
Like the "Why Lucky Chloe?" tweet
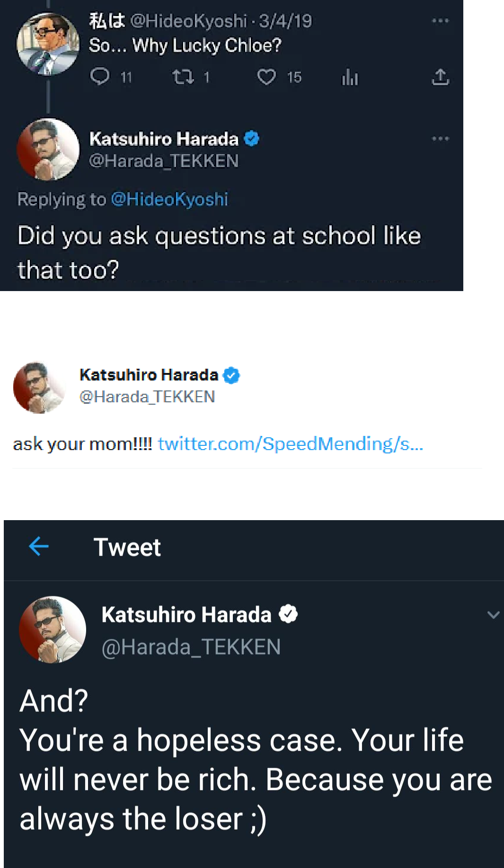click(266, 77)
